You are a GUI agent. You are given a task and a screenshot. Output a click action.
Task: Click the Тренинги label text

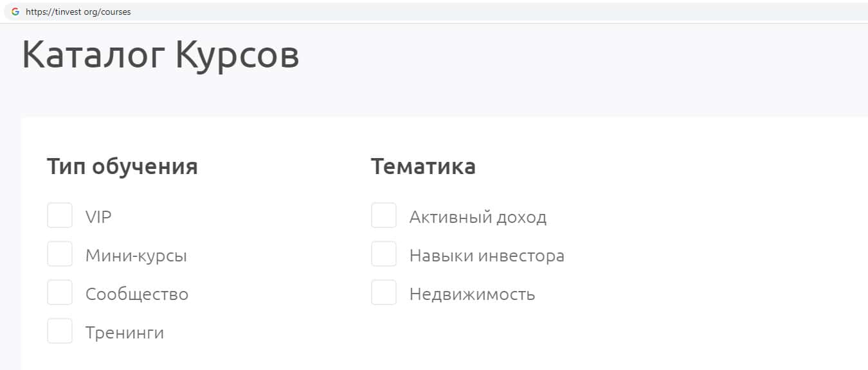125,333
